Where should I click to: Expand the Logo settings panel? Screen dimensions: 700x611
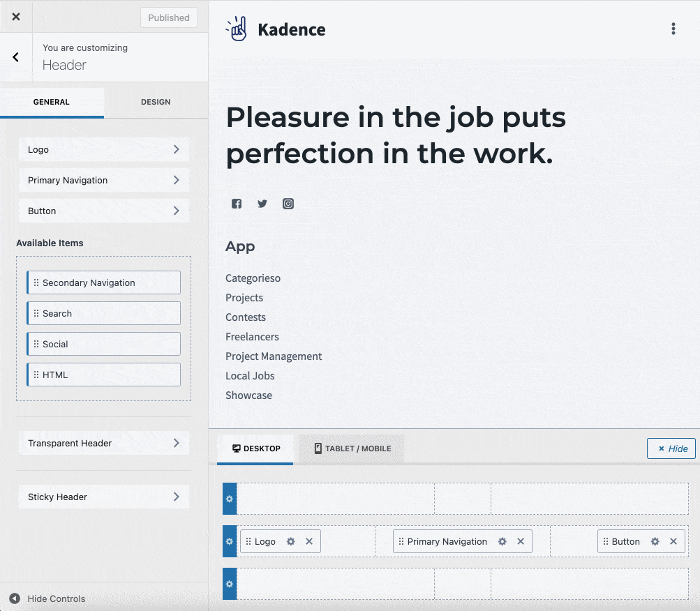click(x=103, y=149)
